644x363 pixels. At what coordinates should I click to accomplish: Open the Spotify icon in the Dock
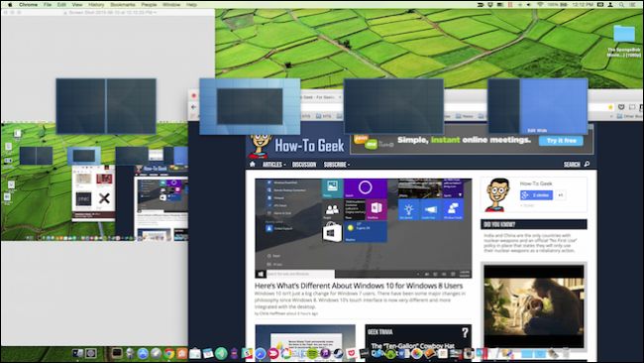(312, 353)
